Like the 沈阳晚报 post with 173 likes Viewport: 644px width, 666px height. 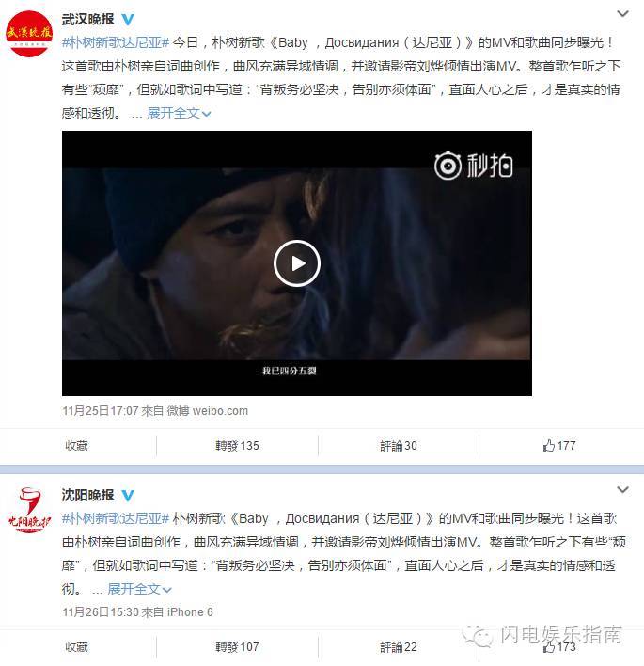pyautogui.click(x=559, y=647)
